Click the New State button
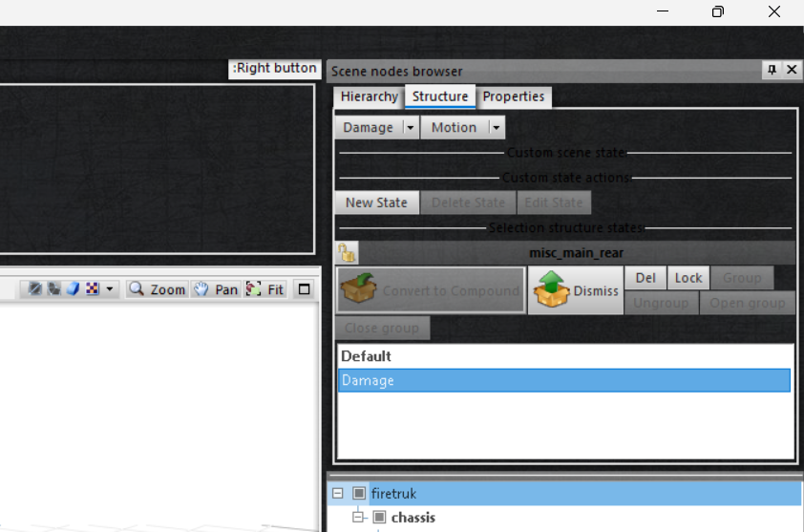 coord(376,202)
